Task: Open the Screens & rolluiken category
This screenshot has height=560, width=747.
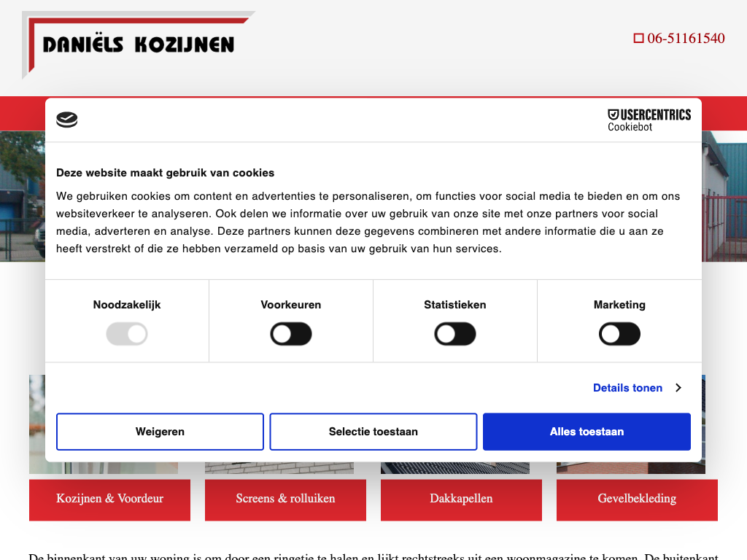Action: [x=285, y=499]
